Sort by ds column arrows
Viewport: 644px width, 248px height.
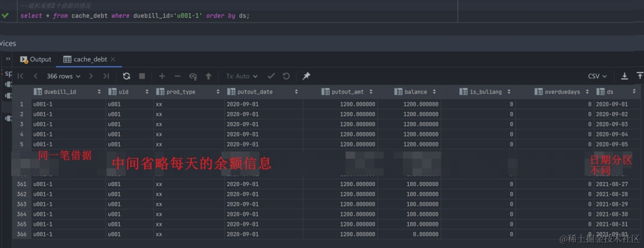[x=634, y=92]
